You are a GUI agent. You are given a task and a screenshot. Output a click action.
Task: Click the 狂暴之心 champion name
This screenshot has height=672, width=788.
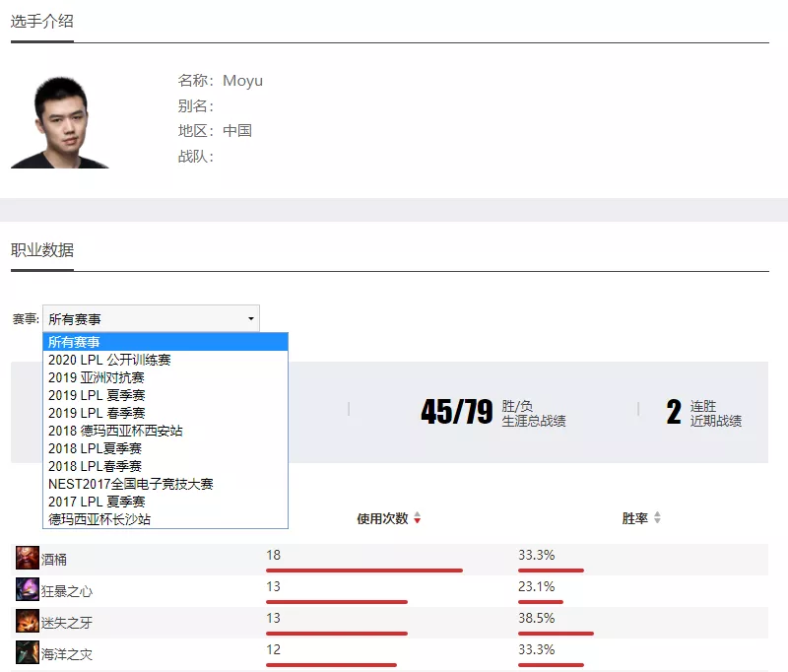[x=67, y=590]
